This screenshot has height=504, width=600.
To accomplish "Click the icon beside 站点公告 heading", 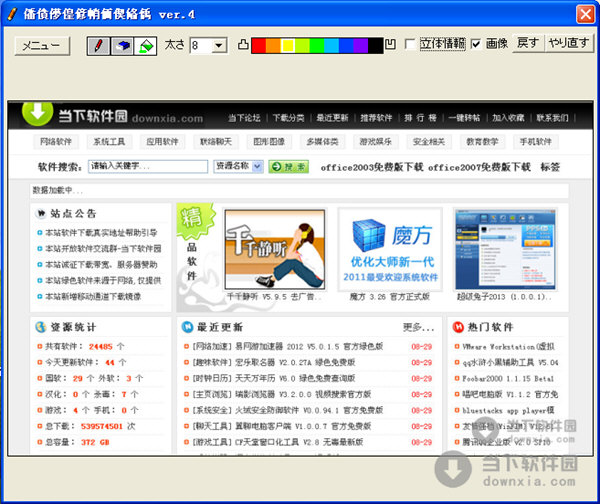I will point(41,214).
